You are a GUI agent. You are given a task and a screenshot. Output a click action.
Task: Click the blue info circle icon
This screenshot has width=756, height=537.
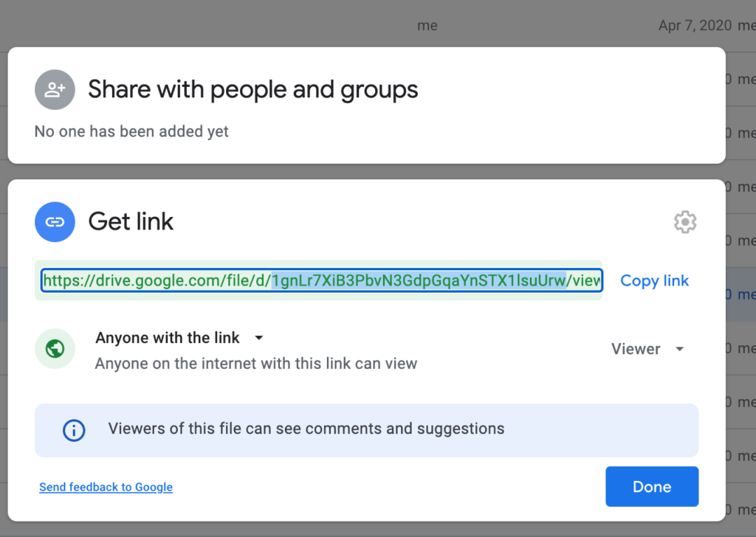pos(74,430)
